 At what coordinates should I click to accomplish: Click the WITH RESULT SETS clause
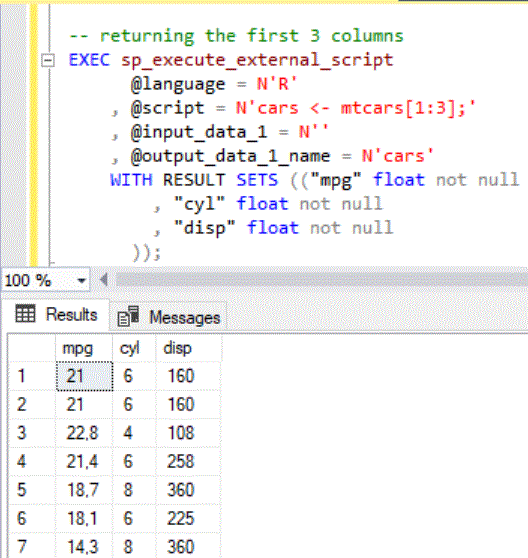194,180
